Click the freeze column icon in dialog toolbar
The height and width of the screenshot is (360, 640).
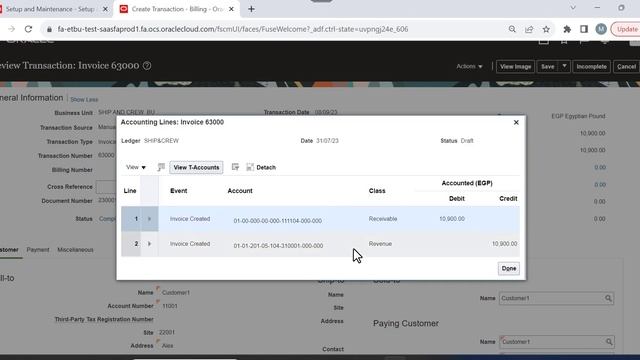(x=161, y=167)
